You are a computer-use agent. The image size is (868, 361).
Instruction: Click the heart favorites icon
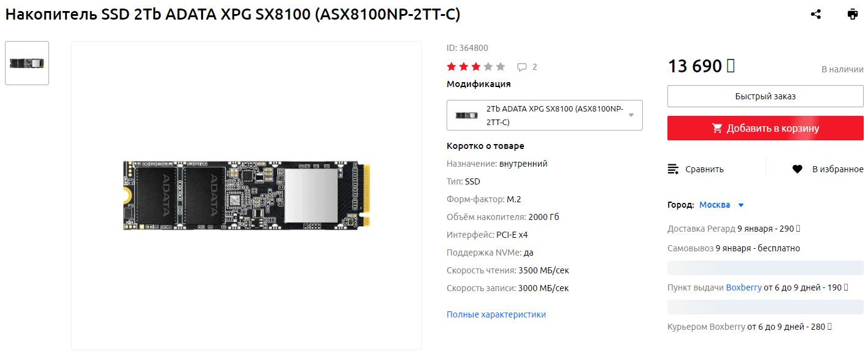tap(797, 169)
